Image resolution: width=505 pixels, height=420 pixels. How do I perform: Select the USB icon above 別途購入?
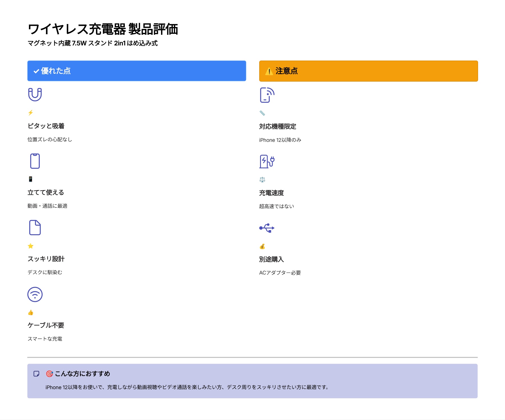pyautogui.click(x=267, y=228)
